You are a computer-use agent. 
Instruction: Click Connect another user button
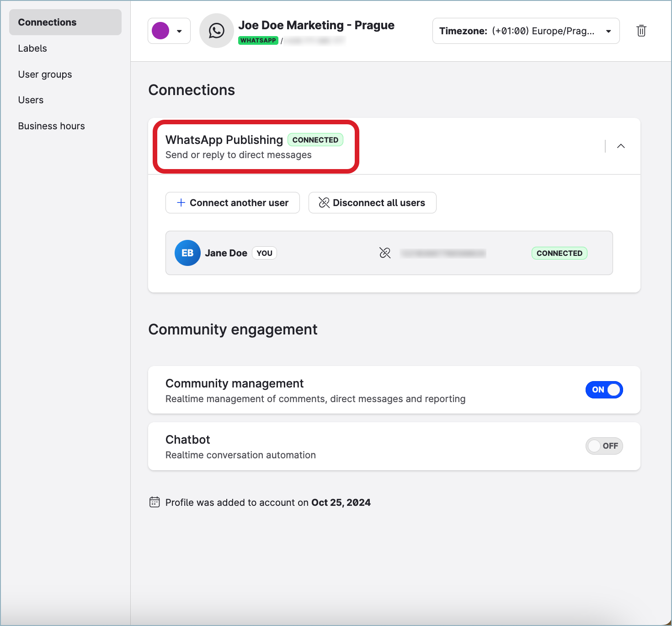coord(232,203)
